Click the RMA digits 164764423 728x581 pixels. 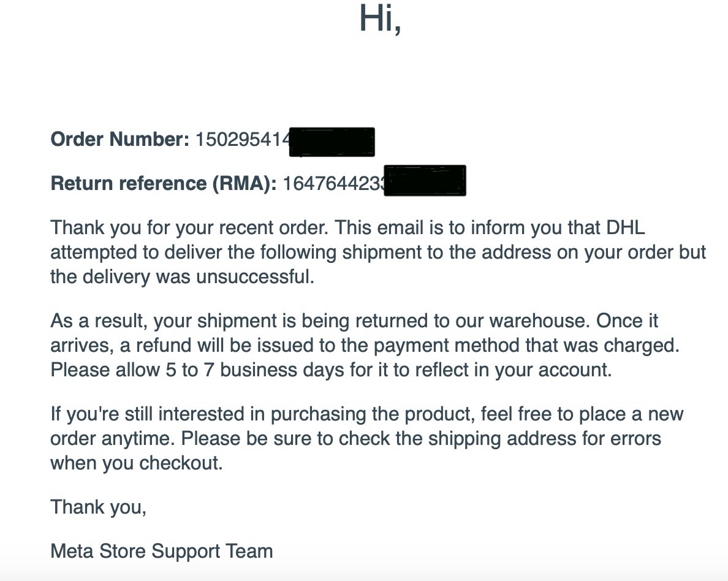(332, 183)
